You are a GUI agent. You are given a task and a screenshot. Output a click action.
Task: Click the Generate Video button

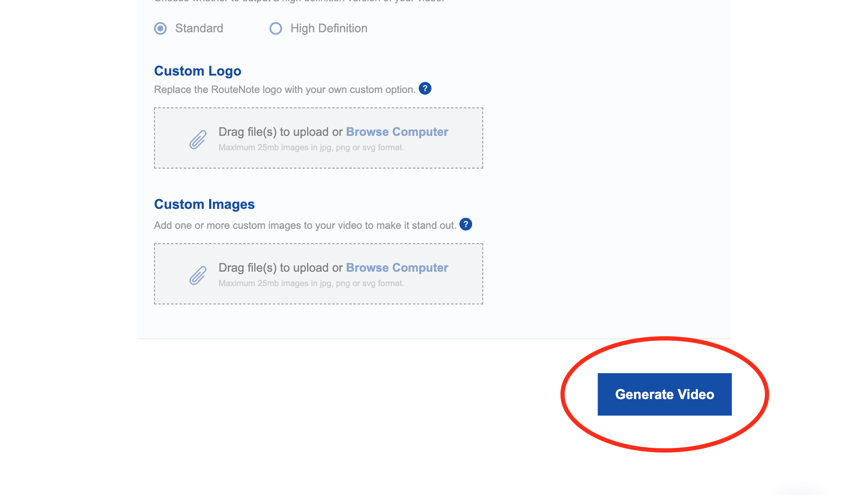(x=664, y=394)
